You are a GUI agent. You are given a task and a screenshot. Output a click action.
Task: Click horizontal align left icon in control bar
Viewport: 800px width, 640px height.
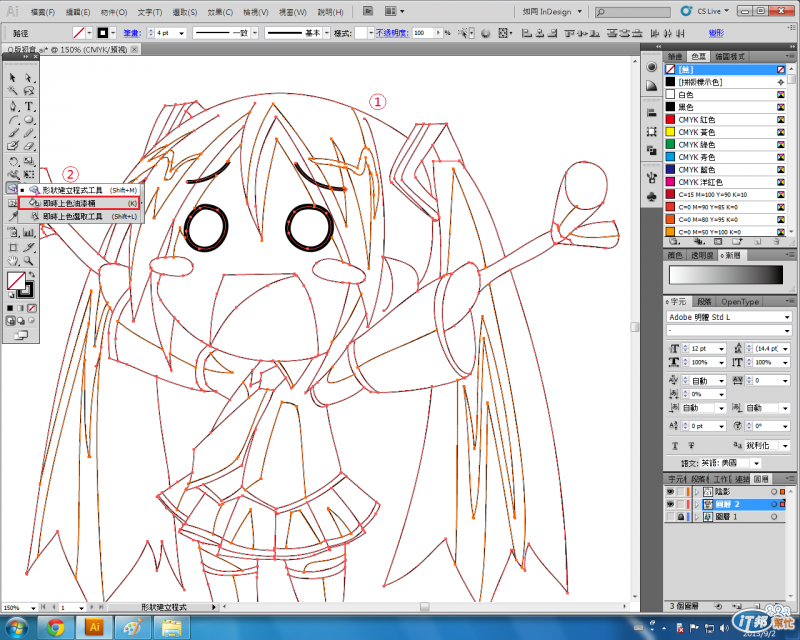click(527, 33)
